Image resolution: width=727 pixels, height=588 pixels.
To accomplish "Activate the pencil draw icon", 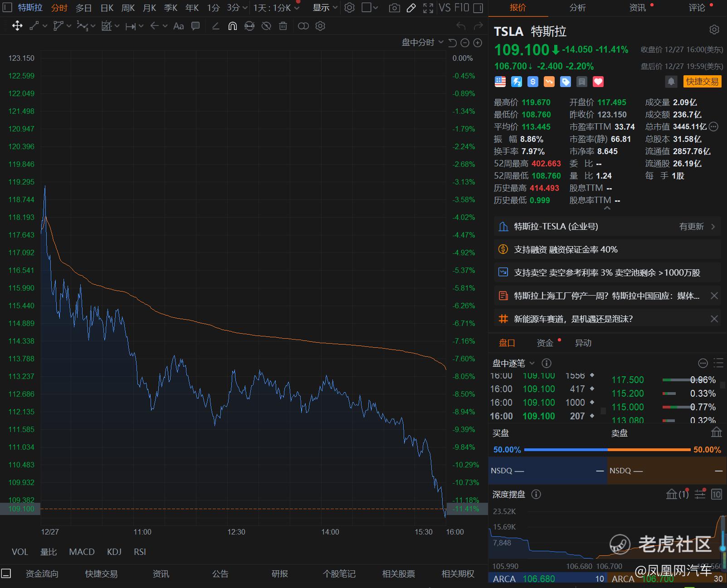I will [x=411, y=8].
